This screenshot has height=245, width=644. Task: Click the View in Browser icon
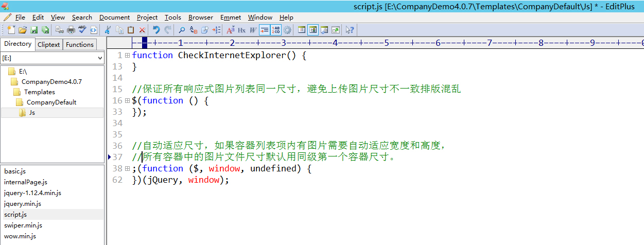[93, 30]
